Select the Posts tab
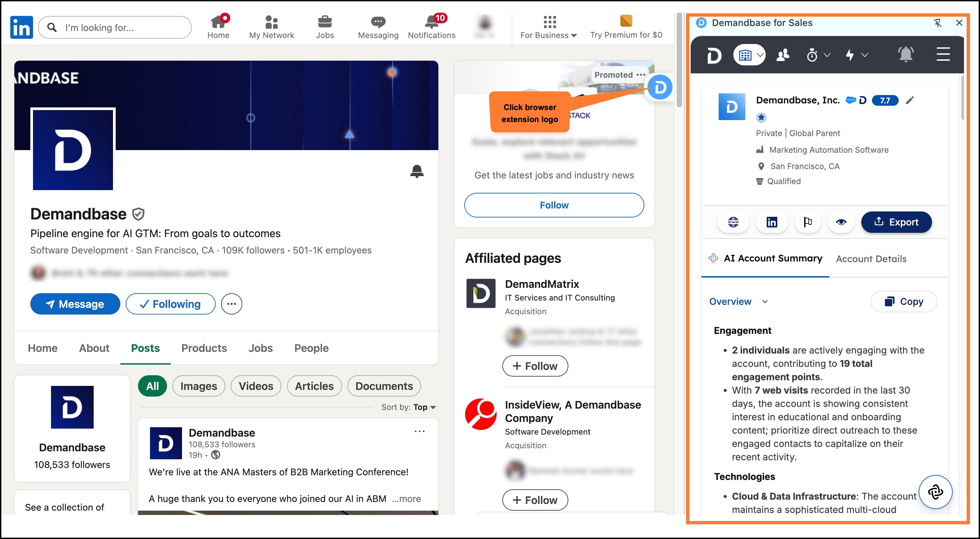Screen dimensions: 980x539 145,348
